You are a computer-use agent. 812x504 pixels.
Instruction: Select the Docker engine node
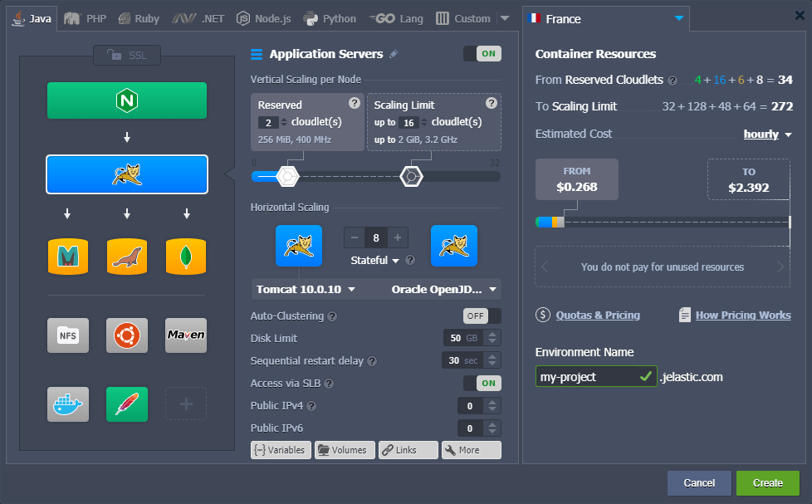[x=68, y=404]
